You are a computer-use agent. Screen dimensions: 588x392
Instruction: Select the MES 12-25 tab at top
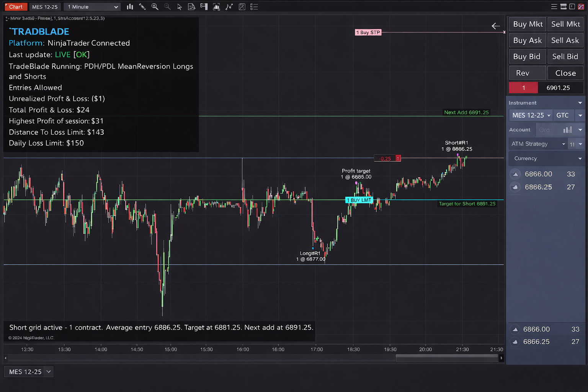coord(45,7)
